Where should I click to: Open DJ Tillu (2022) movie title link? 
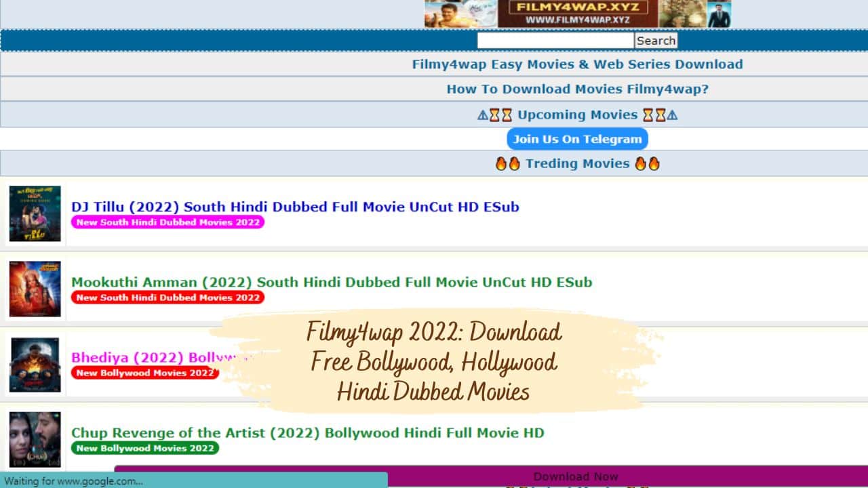[295, 207]
